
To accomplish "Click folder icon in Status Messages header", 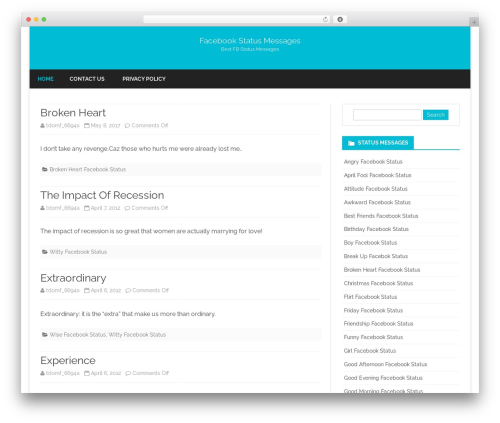I will pyautogui.click(x=351, y=143).
